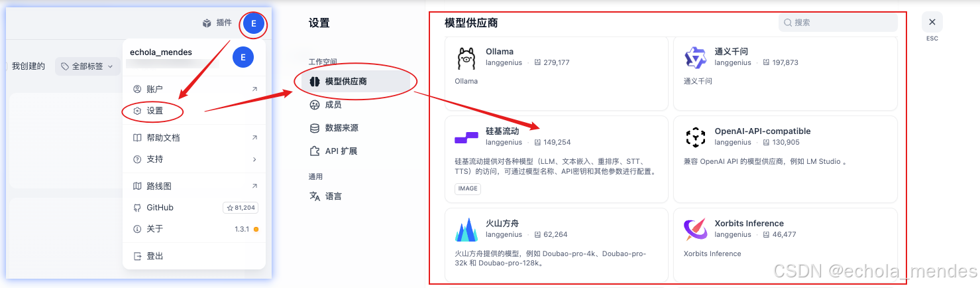Click the Xorbits Inference logo
Image resolution: width=980 pixels, height=288 pixels.
[x=696, y=230]
